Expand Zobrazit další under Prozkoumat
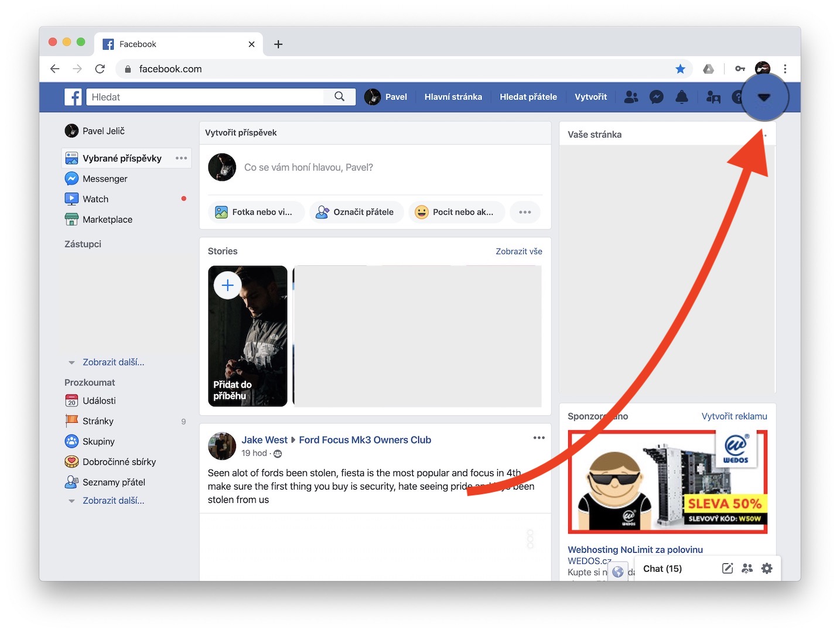Screen dimensions: 840x633 113,501
